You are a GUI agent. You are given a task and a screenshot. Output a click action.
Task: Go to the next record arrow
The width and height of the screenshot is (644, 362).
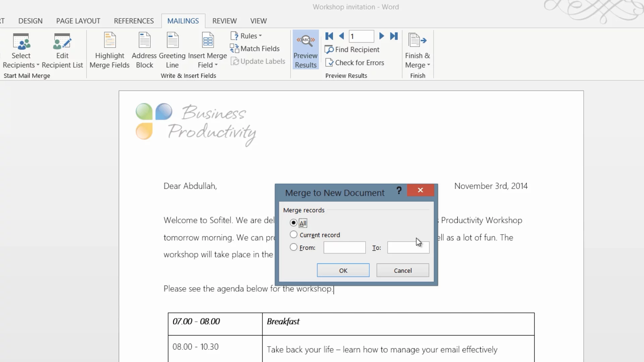pos(381,36)
